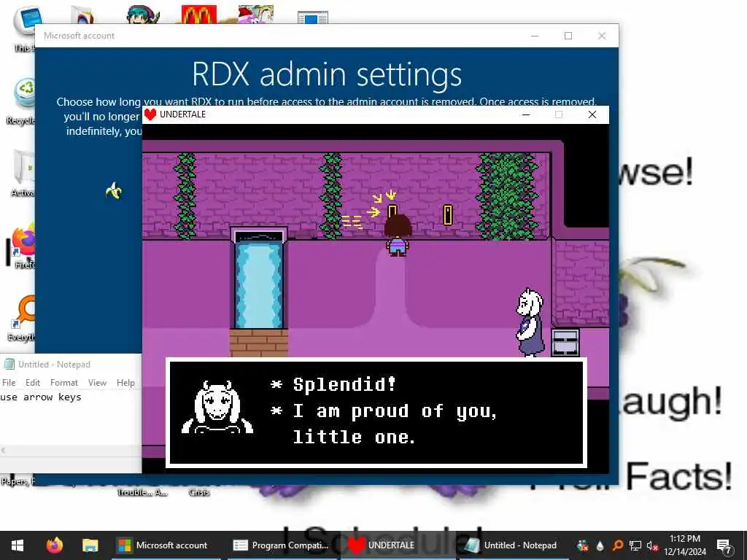The height and width of the screenshot is (560, 747).
Task: Click the "Splendid!" dialogue text
Action: 344,384
